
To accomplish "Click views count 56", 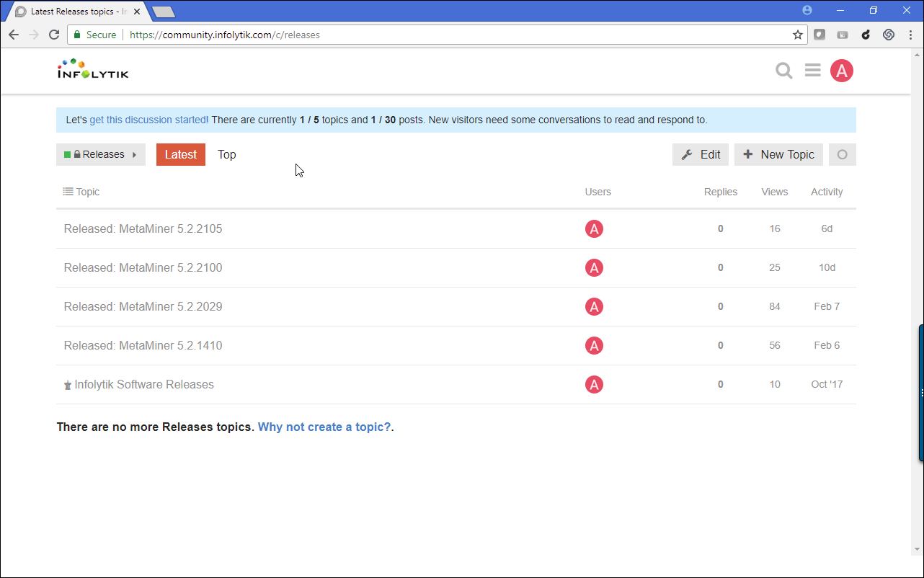I will click(775, 346).
